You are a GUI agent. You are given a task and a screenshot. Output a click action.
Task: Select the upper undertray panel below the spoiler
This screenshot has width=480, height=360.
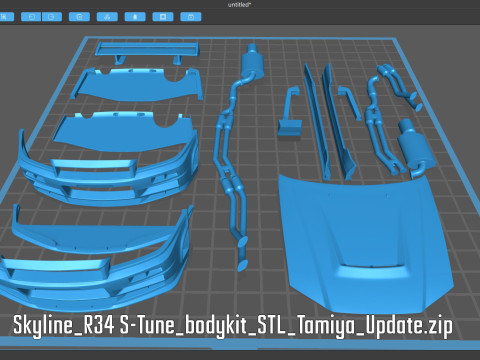click(137, 85)
